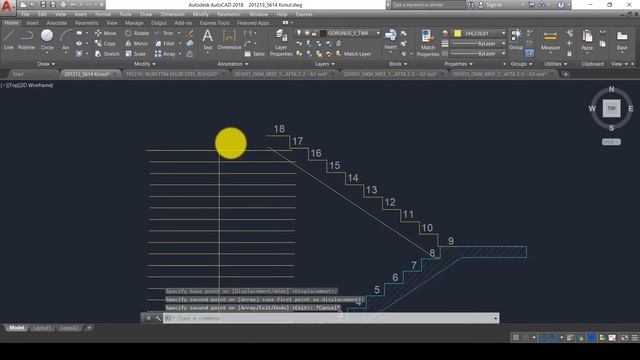Activate the Move command
The width and height of the screenshot is (640, 360).
[106, 33]
